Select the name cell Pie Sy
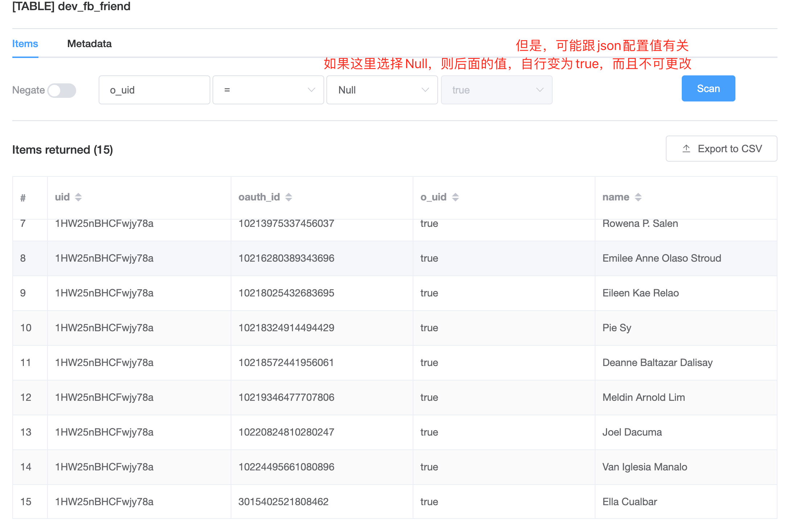 pyautogui.click(x=616, y=328)
